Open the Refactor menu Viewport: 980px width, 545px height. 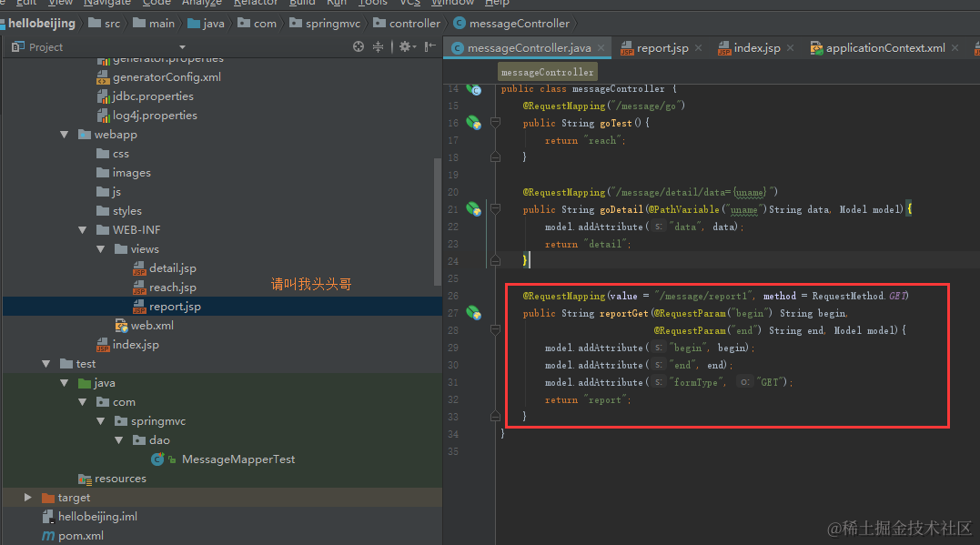[256, 3]
